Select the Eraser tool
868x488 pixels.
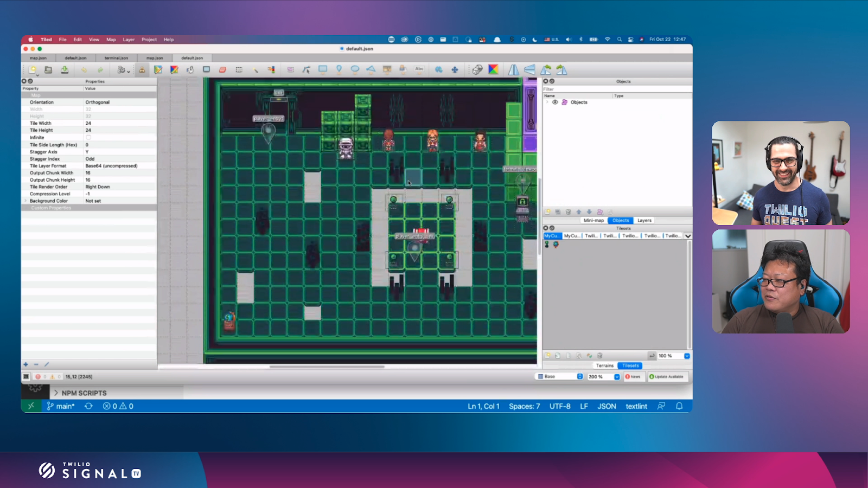pos(222,69)
